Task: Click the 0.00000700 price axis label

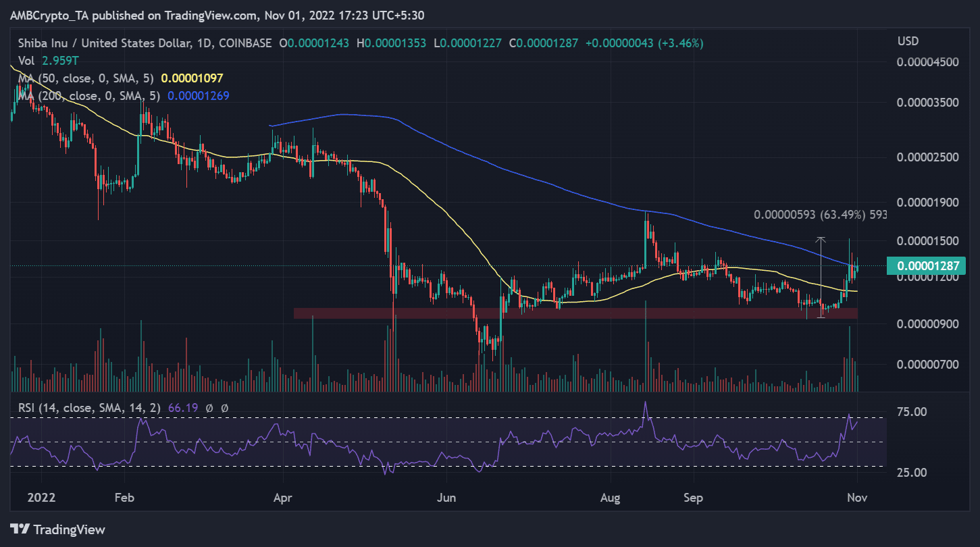Action: (927, 365)
